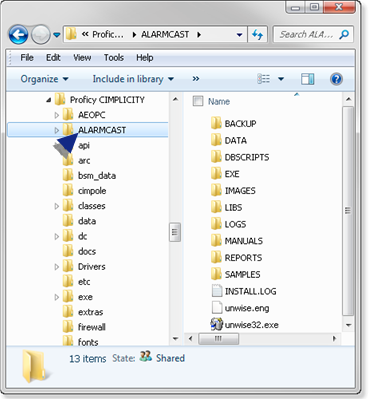370x399 pixels.
Task: Click the data folder icon in tree
Action: (68, 221)
